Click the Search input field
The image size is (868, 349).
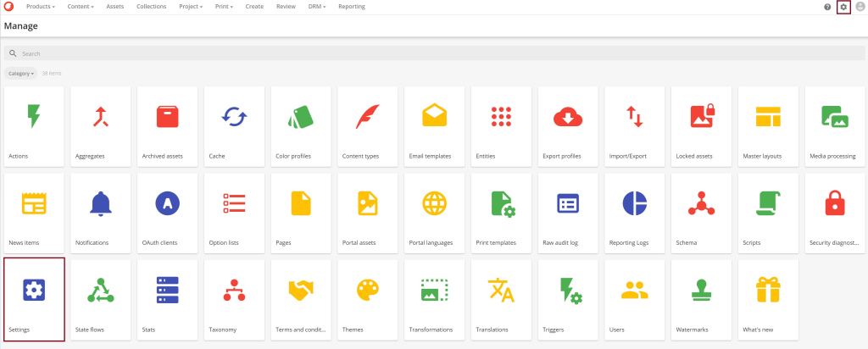pos(424,53)
